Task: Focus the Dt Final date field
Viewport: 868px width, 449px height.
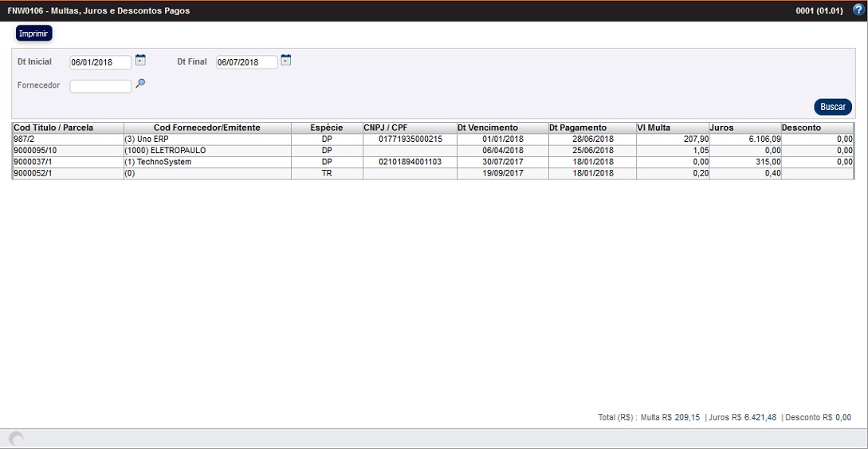Action: (x=246, y=62)
